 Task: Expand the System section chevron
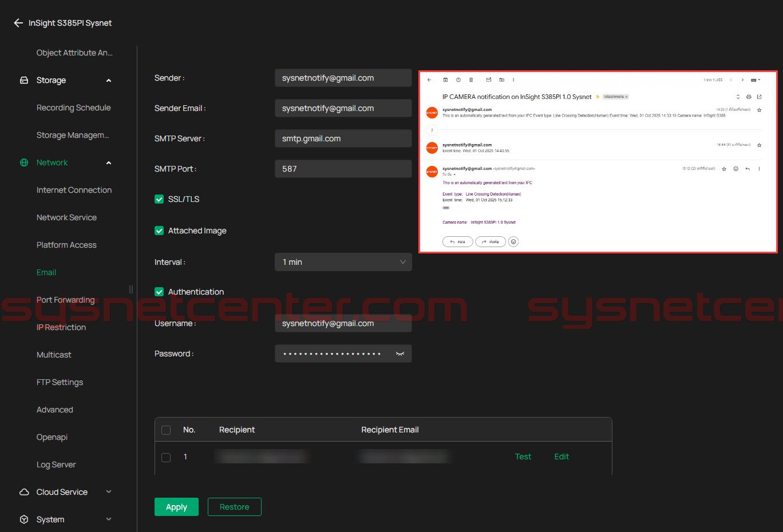109,519
